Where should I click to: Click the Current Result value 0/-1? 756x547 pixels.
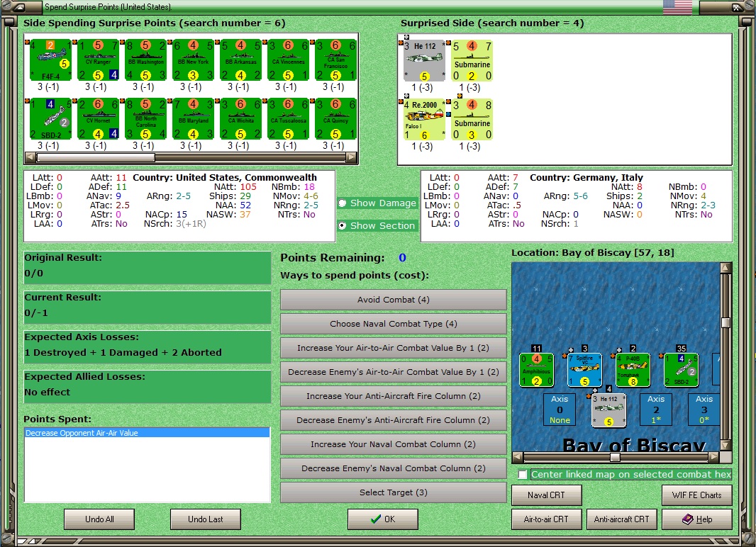click(x=36, y=313)
